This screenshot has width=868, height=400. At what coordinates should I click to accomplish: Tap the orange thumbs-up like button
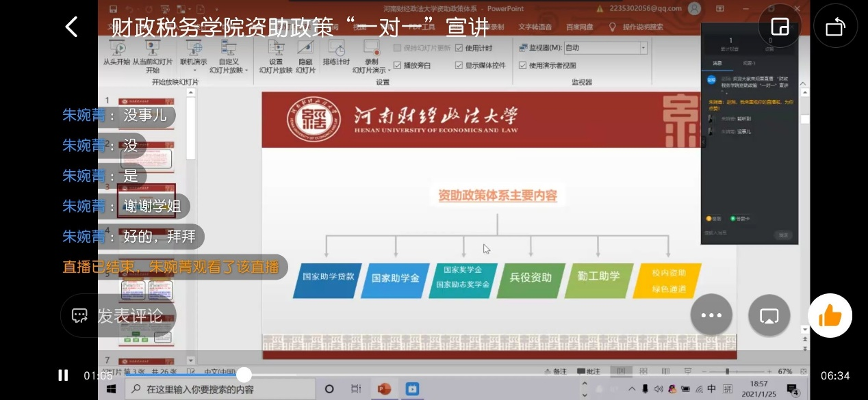[830, 315]
